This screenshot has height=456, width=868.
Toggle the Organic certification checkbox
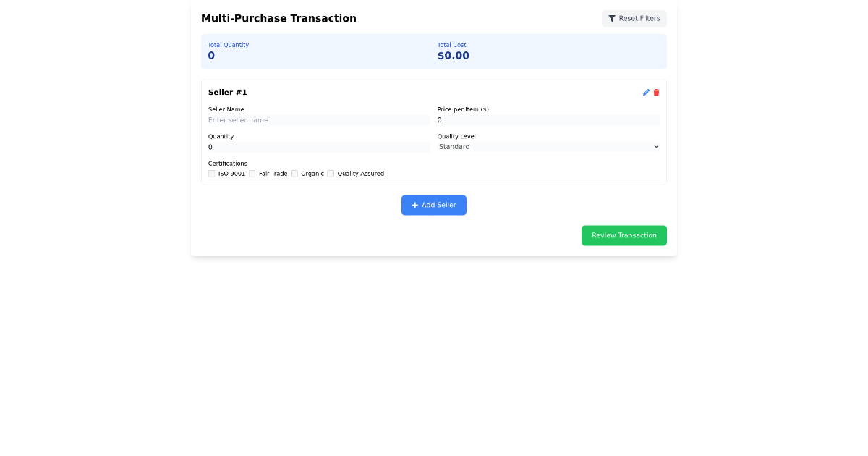point(294,173)
